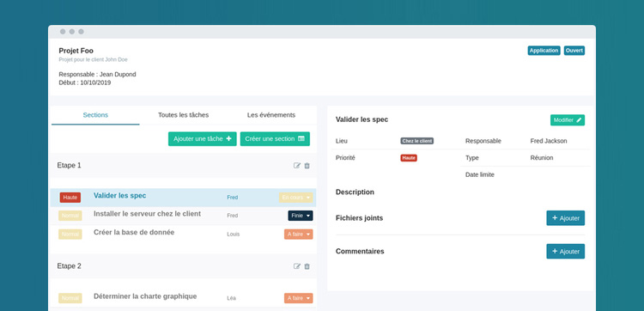This screenshot has width=644, height=311.
Task: Click the Projet Foo title
Action: [x=76, y=51]
